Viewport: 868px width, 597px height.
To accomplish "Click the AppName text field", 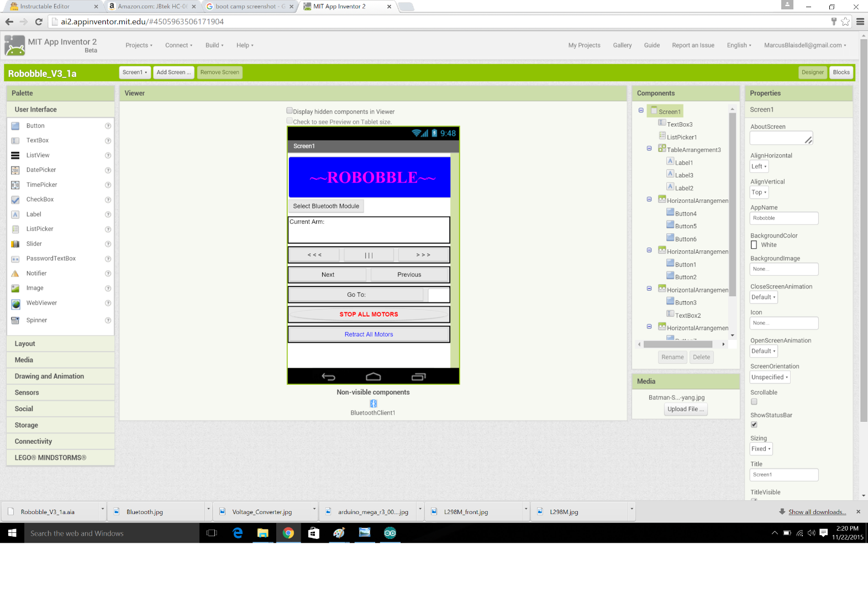I will (783, 218).
